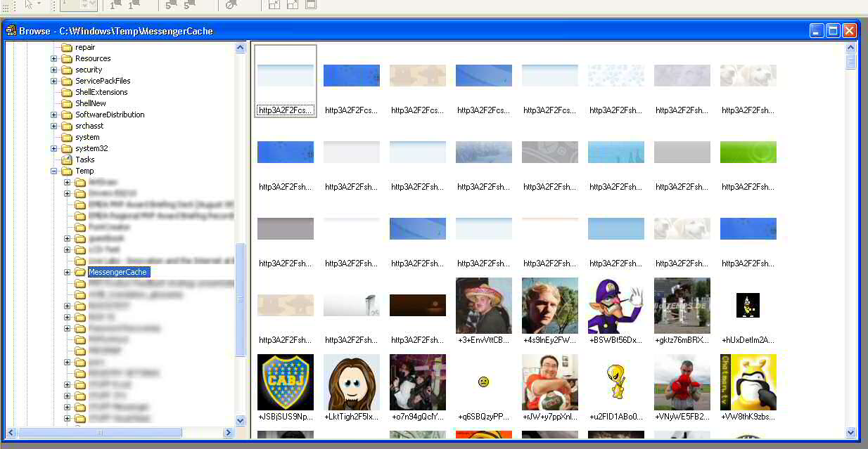Click the Browse window title bar icon
The width and height of the screenshot is (868, 449).
[11, 31]
